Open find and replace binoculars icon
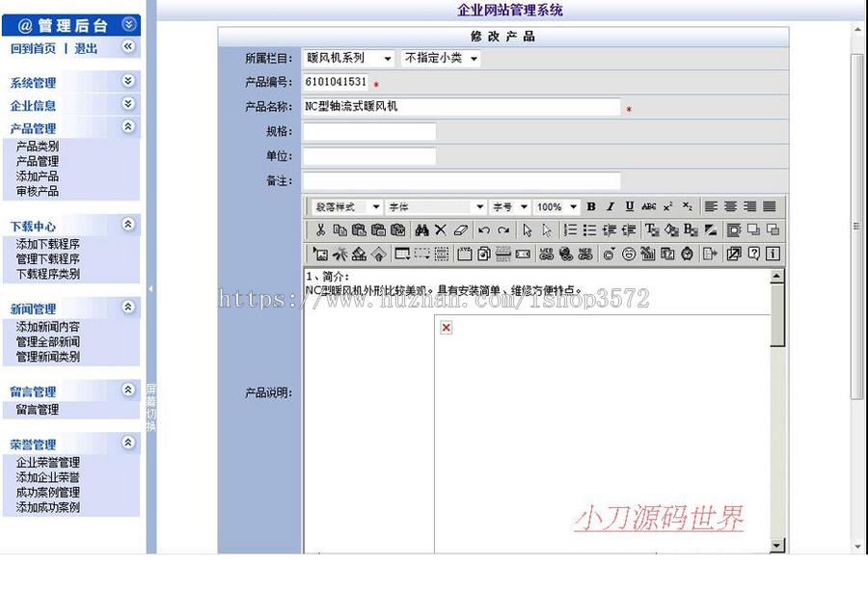The width and height of the screenshot is (868, 593). [421, 229]
